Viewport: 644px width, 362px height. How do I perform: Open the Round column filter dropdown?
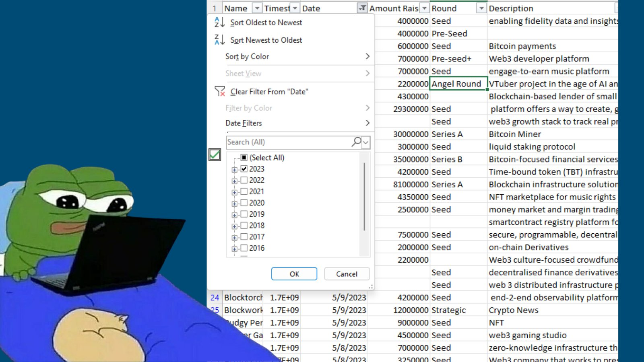[481, 8]
